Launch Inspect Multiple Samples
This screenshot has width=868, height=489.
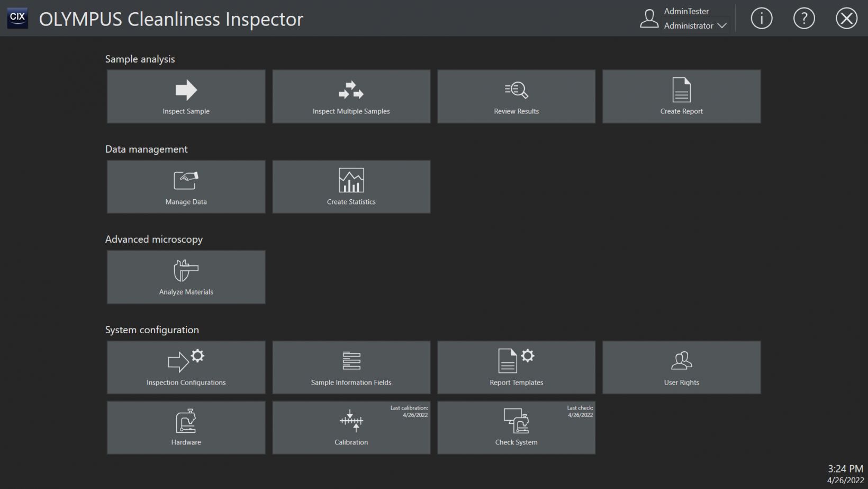pyautogui.click(x=351, y=97)
